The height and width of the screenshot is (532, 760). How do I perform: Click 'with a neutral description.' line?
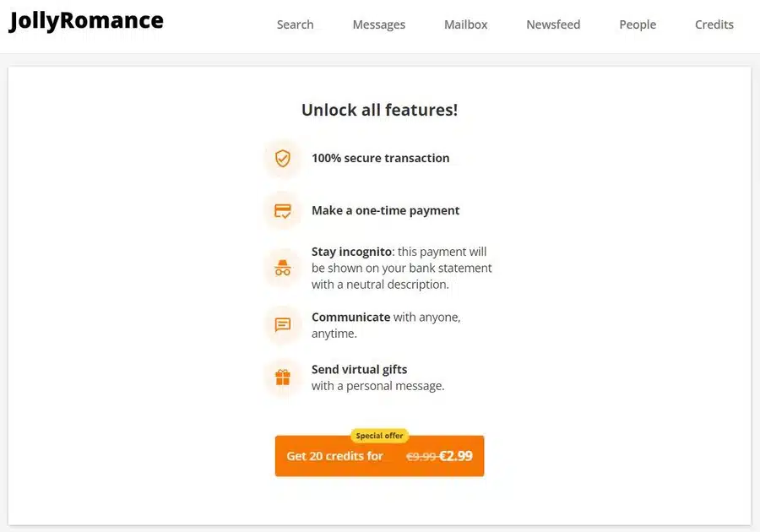380,285
